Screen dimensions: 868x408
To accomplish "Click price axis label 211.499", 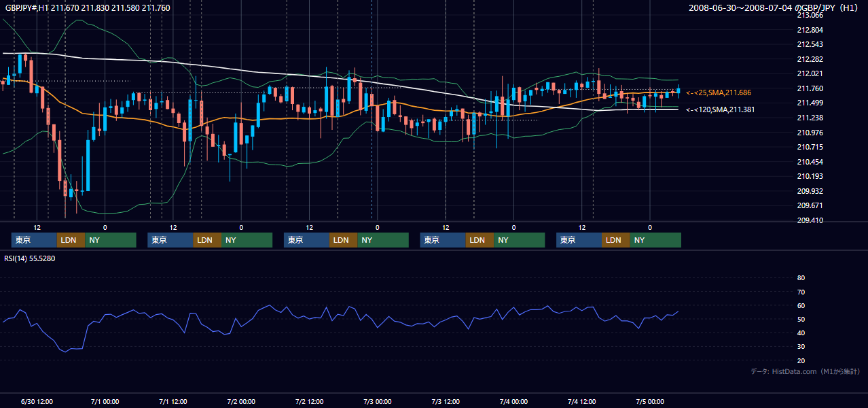I will pos(809,103).
